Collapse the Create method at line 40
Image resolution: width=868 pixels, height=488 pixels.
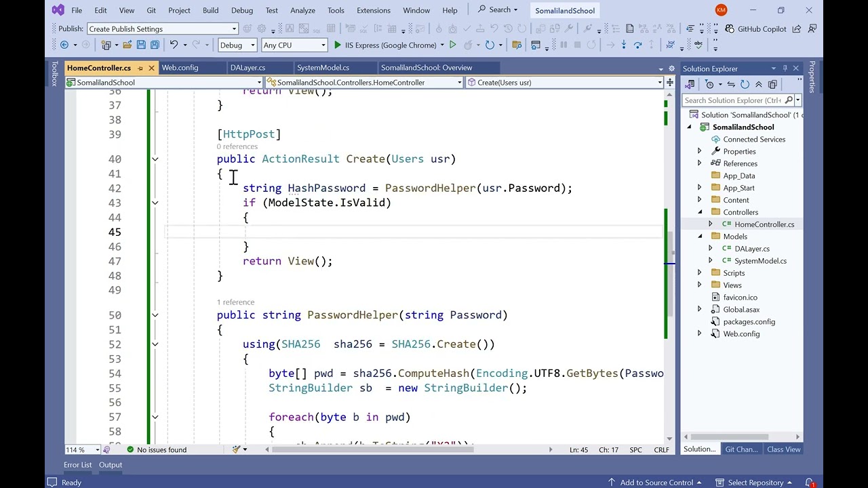pyautogui.click(x=155, y=159)
